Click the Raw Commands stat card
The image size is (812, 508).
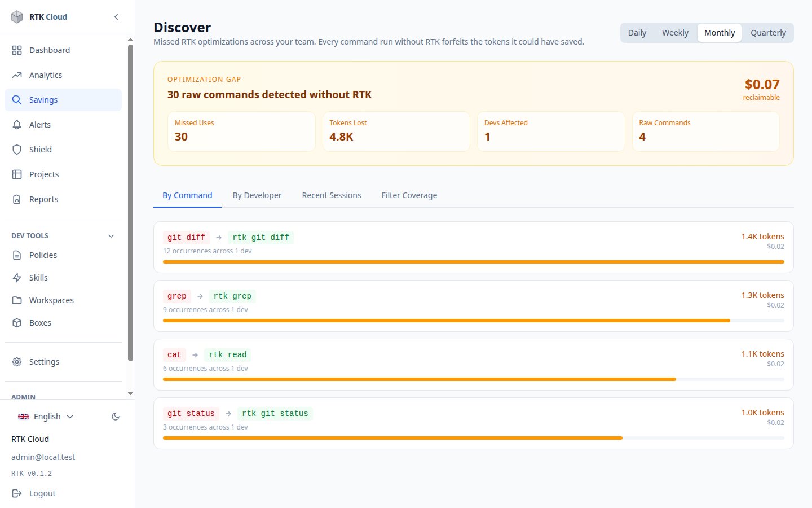click(706, 132)
